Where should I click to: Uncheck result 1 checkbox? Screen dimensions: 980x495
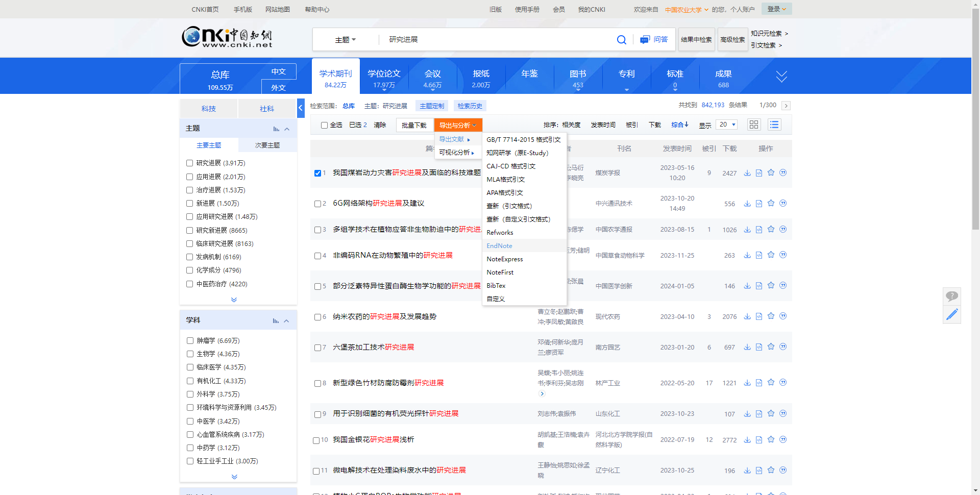pyautogui.click(x=317, y=173)
